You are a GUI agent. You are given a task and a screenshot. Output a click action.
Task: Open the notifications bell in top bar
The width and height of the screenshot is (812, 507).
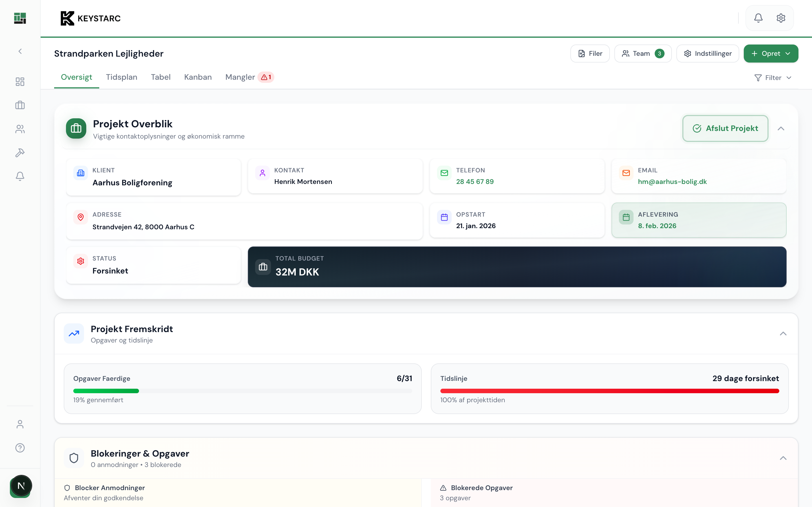(x=758, y=18)
